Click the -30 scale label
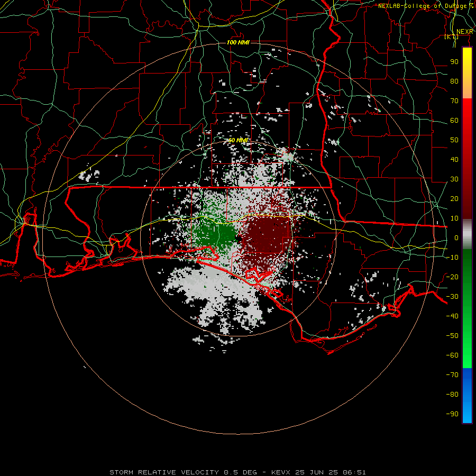Viewport: 476px width, 476px height. [x=452, y=297]
